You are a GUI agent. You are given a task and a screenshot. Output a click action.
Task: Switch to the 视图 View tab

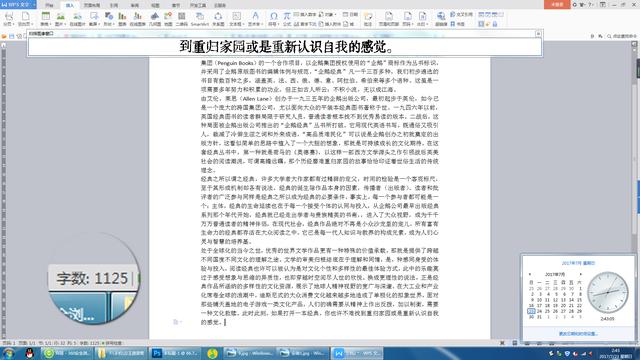155,5
